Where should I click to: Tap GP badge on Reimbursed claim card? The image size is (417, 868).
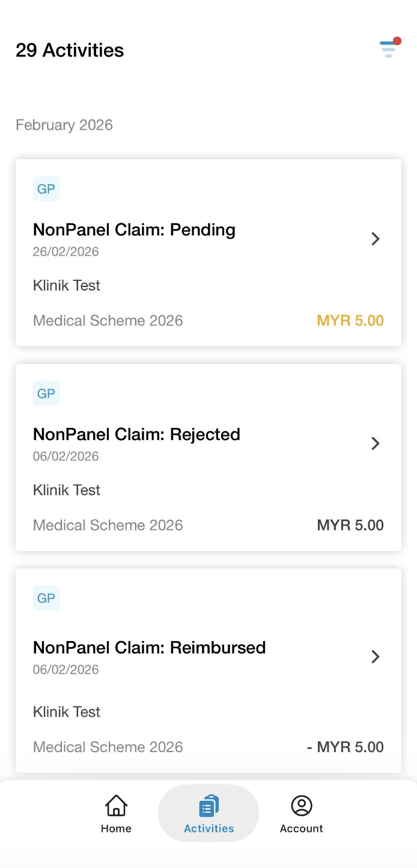point(46,598)
